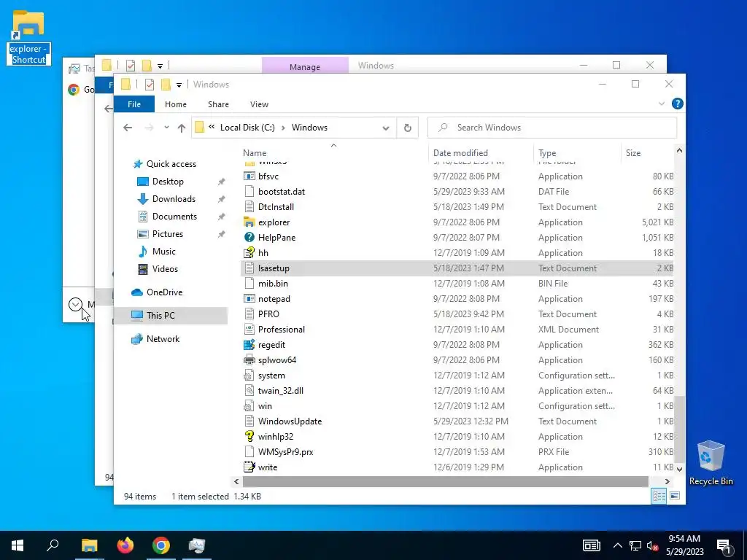The height and width of the screenshot is (560, 747).
Task: Click the horizontal scrollbar right arrow
Action: coord(667,481)
